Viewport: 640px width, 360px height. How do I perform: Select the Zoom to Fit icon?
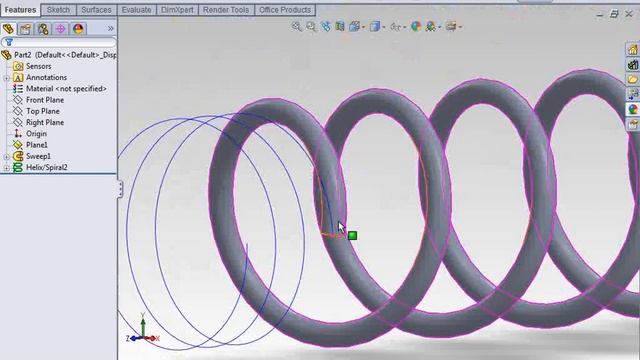(297, 27)
